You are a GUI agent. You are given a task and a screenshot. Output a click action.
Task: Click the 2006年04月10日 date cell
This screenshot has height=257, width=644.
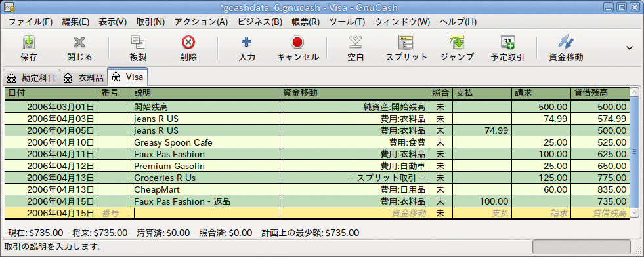pos(52,143)
